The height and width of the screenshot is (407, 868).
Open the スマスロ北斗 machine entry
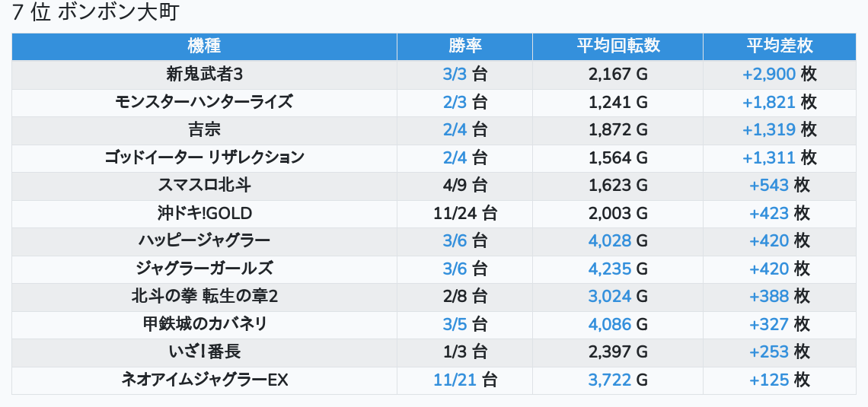pos(204,185)
